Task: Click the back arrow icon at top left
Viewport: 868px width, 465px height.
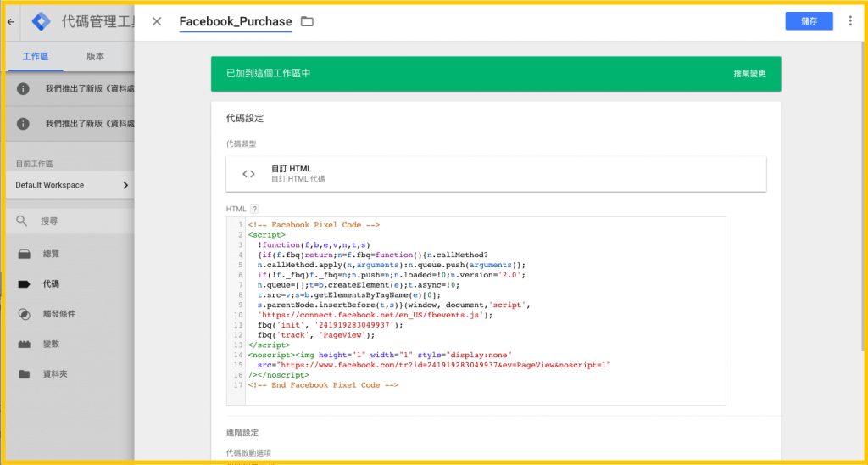Action: [10, 23]
